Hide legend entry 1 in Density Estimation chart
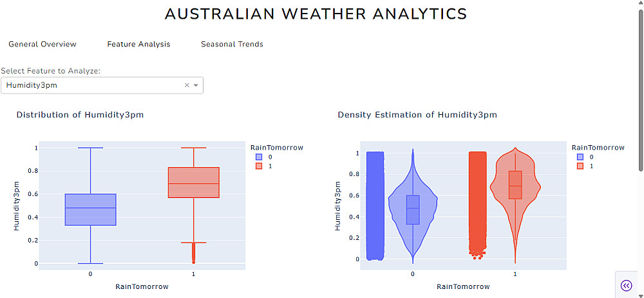 coord(585,166)
